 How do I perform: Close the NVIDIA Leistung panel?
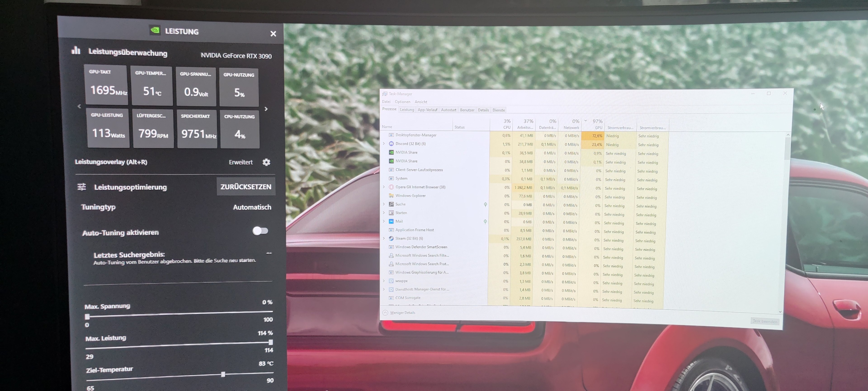click(273, 34)
